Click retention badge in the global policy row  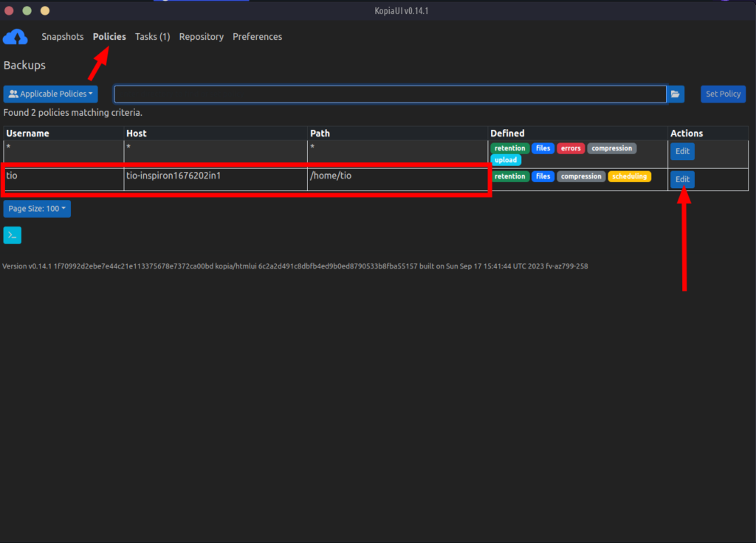click(x=509, y=148)
